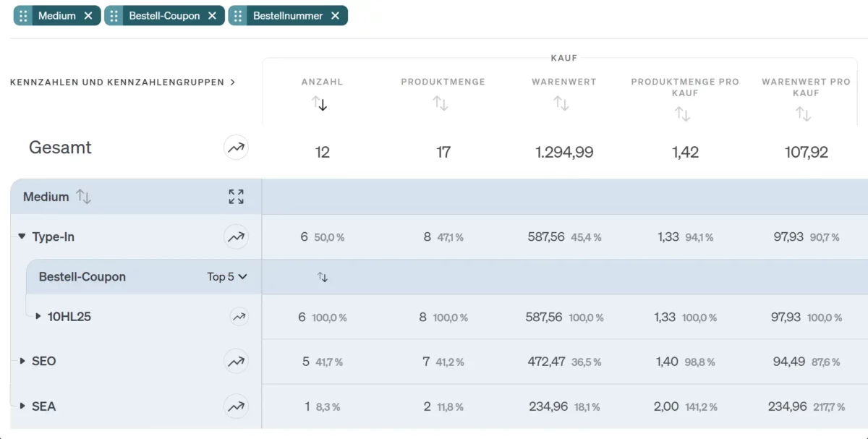Image resolution: width=868 pixels, height=439 pixels.
Task: Open Kennzahlen und Kennzahlengruppen selector
Action: click(123, 82)
